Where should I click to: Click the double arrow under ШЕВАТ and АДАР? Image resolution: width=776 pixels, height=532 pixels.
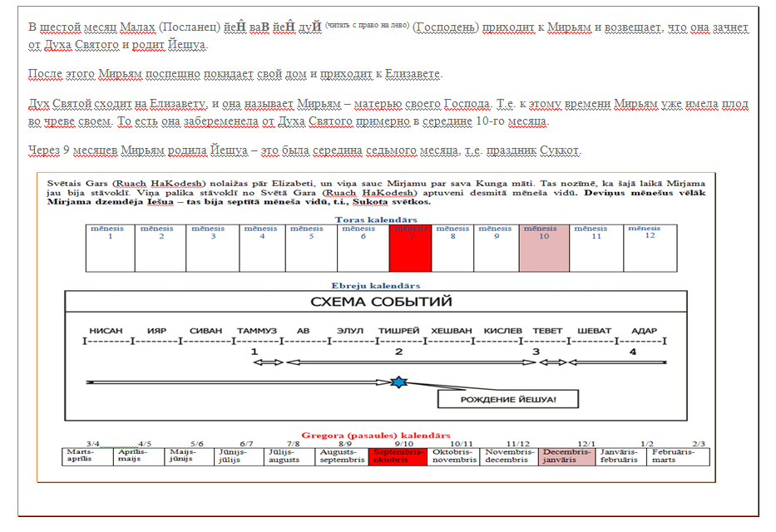point(616,362)
